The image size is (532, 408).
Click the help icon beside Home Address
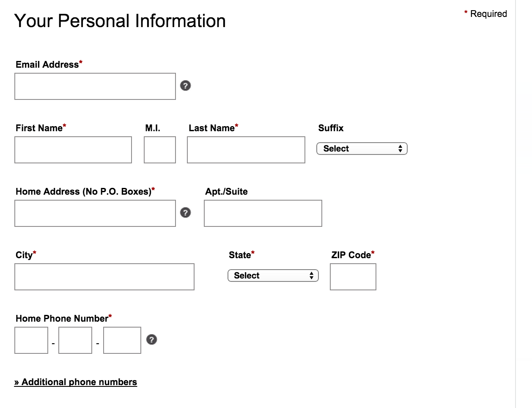185,212
